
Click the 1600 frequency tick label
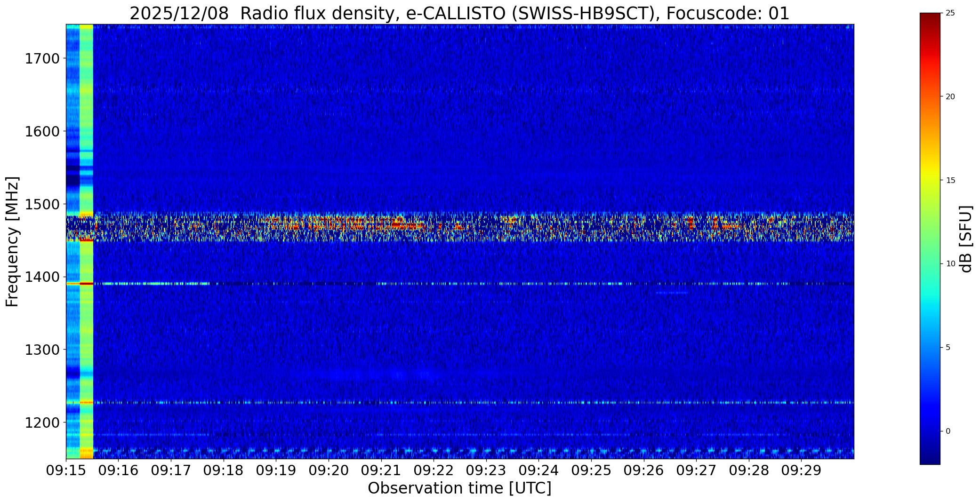(42, 131)
